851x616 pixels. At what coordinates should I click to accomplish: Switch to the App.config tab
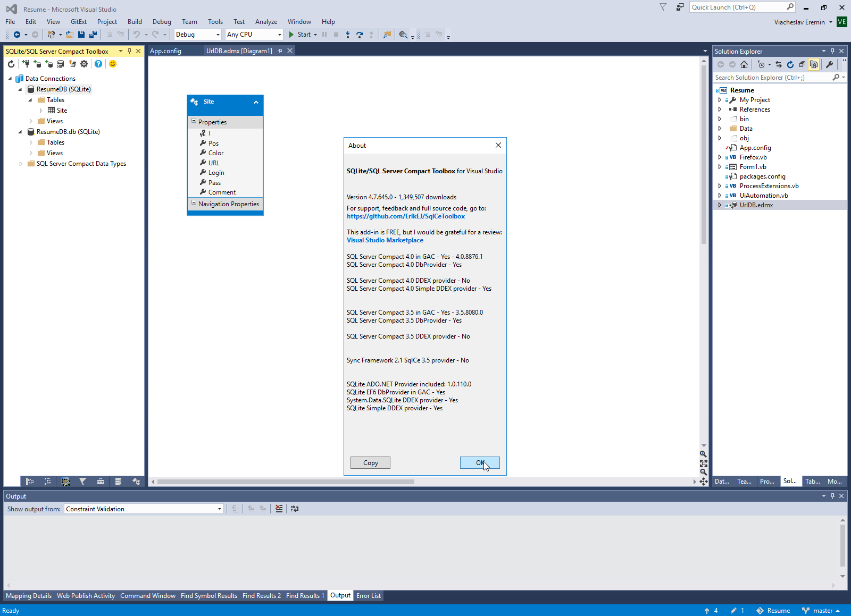165,51
